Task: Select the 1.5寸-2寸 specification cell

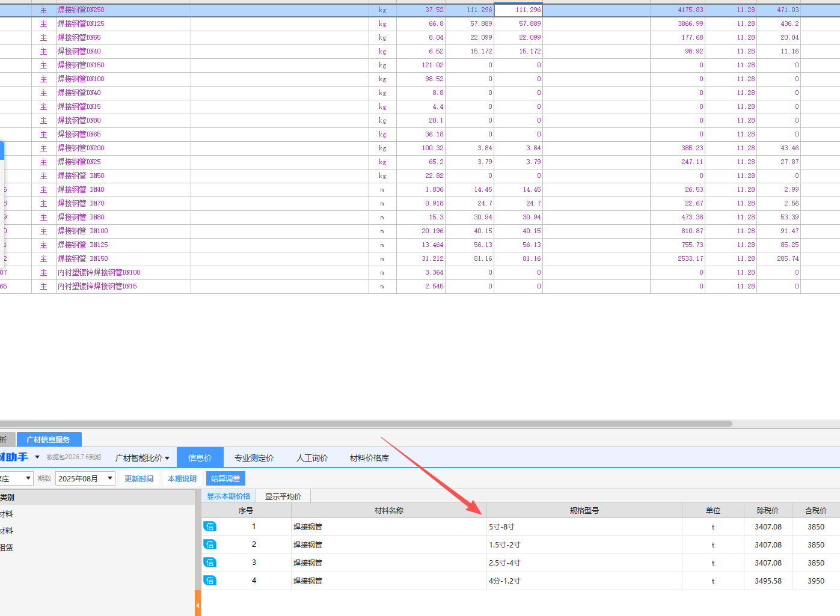Action: 584,545
